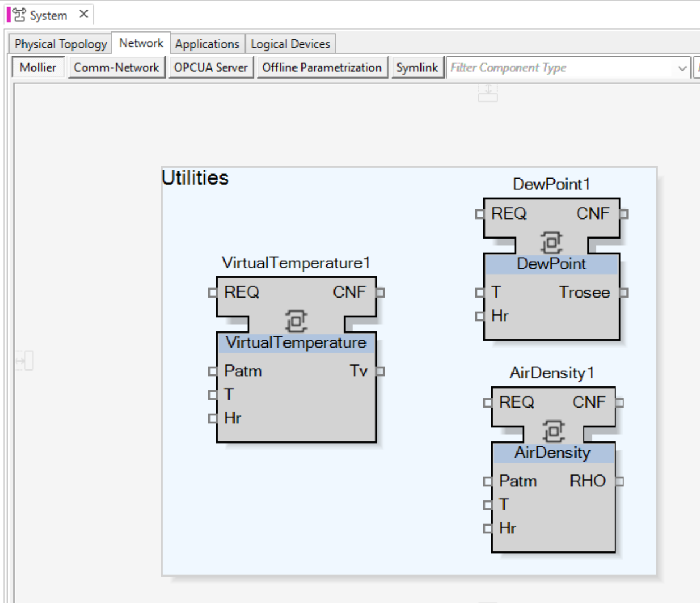This screenshot has width=700, height=603.
Task: Select the RHO output port of AirDensity1
Action: coord(620,481)
